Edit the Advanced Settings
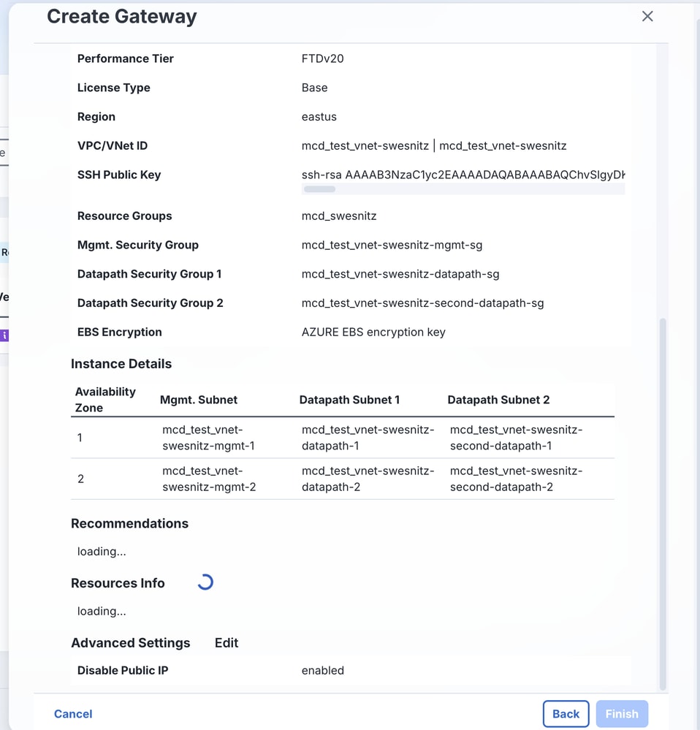Viewport: 700px width, 730px height. click(227, 643)
